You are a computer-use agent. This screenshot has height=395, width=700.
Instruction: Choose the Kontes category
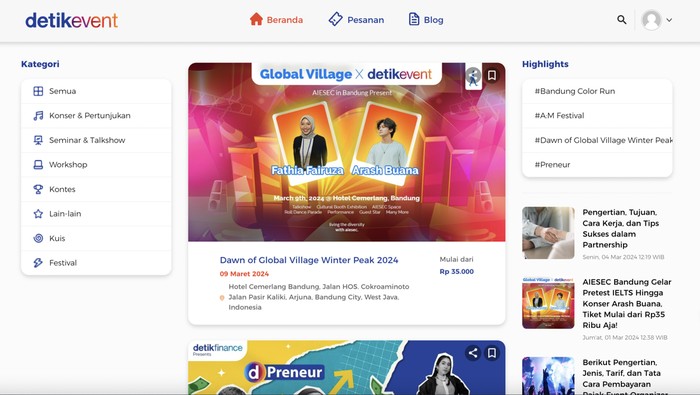[x=96, y=189]
